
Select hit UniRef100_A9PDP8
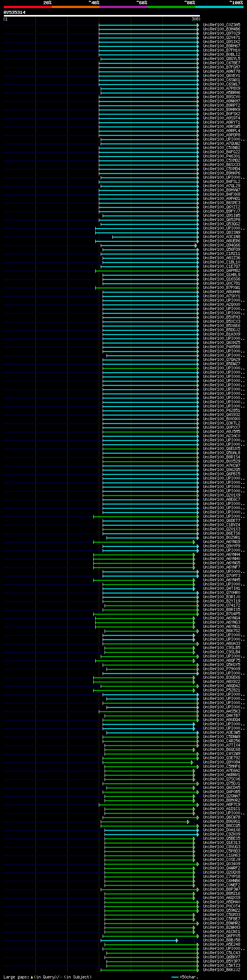click(x=222, y=135)
